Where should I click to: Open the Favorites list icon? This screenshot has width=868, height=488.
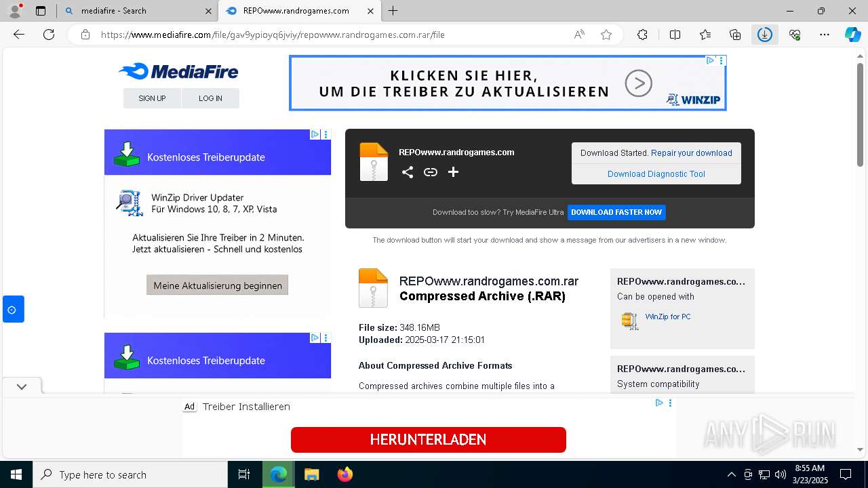click(x=705, y=35)
